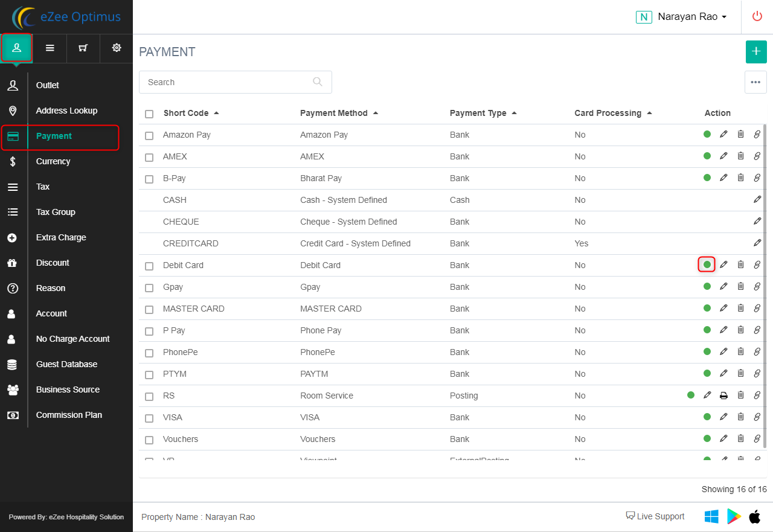Click the power logout icon
The width and height of the screenshot is (773, 532).
pos(757,16)
